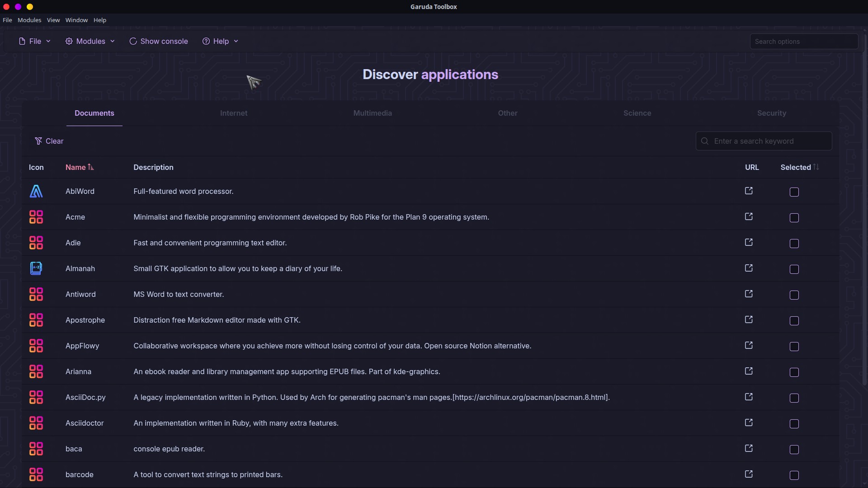
Task: Open the Help menu in menu bar
Action: pos(100,20)
